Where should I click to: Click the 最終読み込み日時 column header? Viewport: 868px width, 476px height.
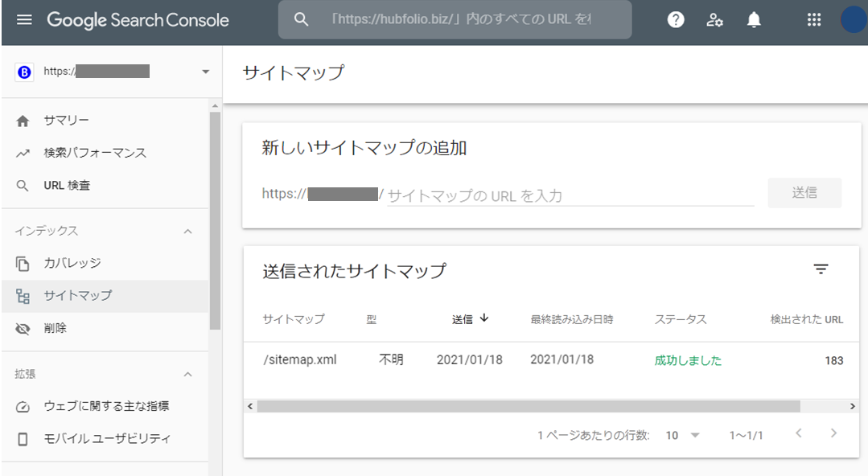point(572,319)
